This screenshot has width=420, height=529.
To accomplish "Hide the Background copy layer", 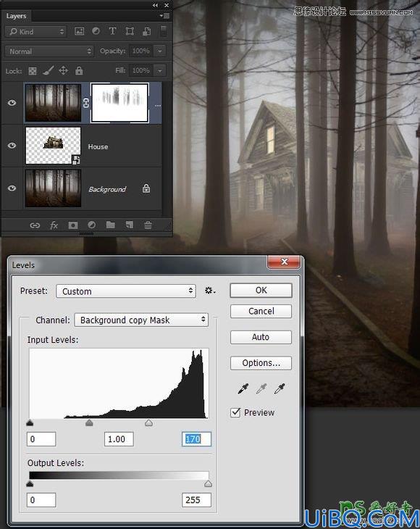I will [x=12, y=103].
